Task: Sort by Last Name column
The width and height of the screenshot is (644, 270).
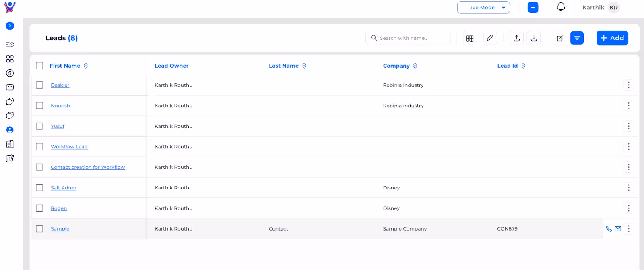Action: pyautogui.click(x=304, y=66)
